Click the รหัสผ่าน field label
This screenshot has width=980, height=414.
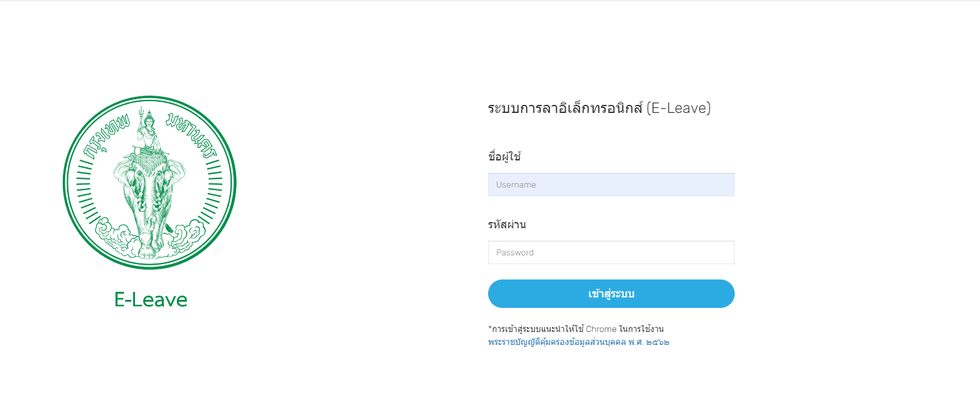[x=507, y=225]
